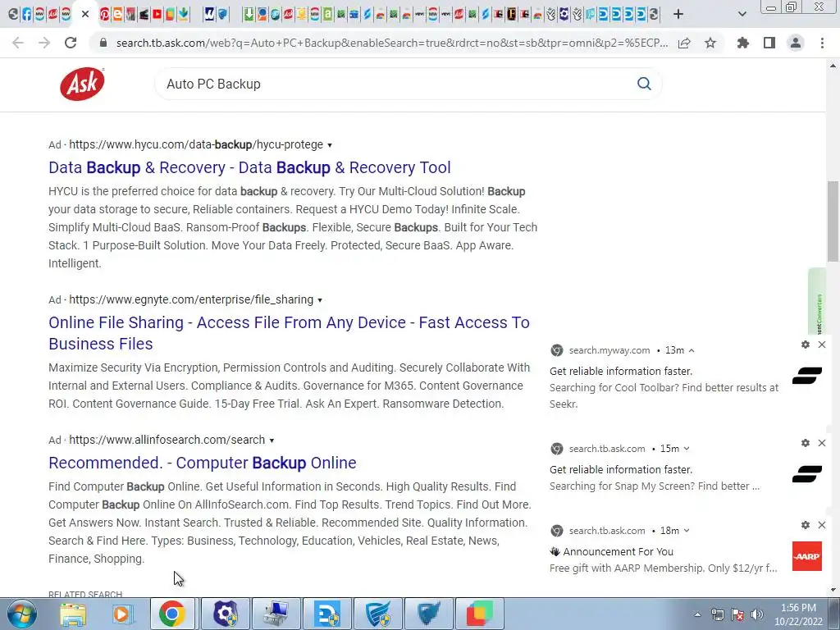The image size is (840, 630).
Task: Switch to the YouTube tab
Action: pos(157,14)
